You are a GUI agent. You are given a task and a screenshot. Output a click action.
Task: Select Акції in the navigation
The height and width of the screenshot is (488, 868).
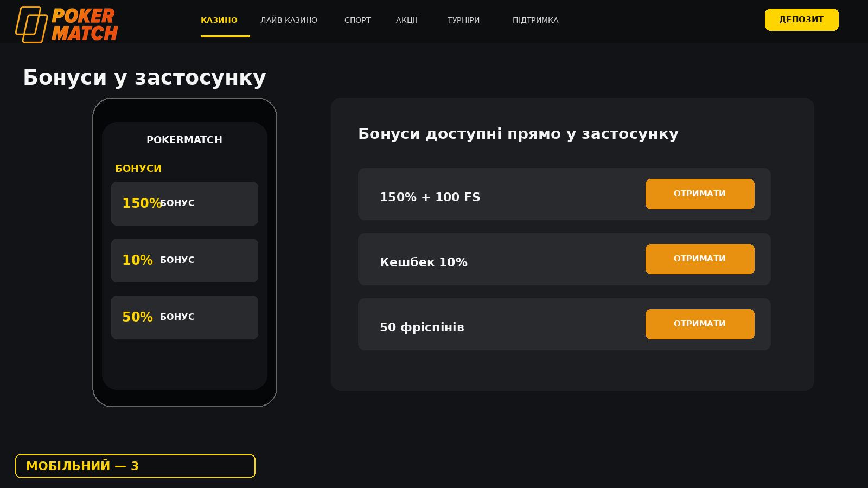point(406,20)
